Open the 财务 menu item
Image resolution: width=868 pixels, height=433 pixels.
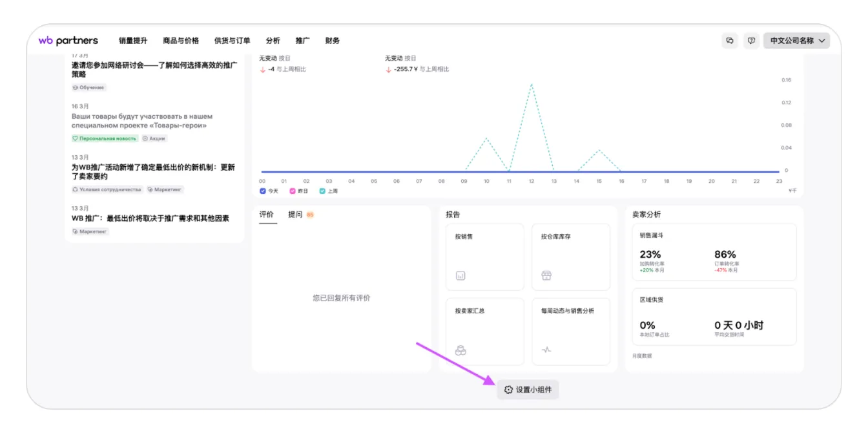(333, 41)
